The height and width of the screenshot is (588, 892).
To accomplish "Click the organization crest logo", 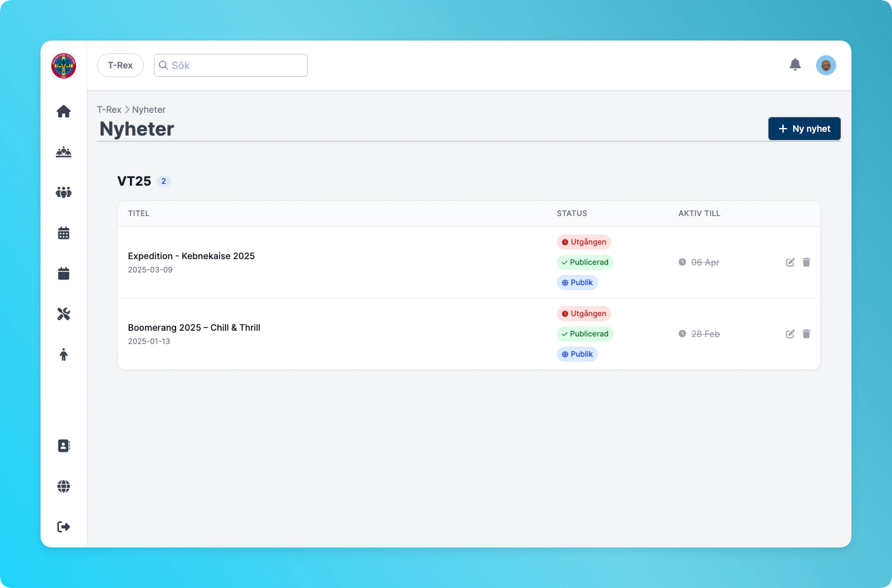I will [x=63, y=66].
